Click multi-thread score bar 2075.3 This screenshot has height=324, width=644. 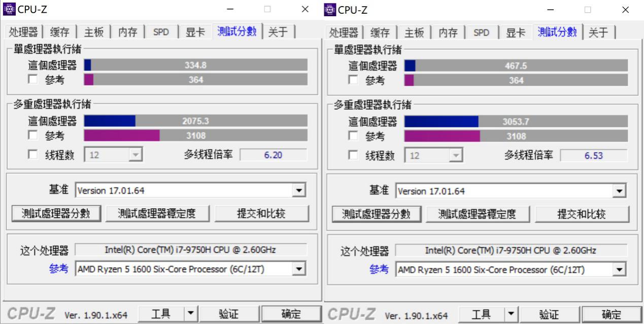[195, 121]
